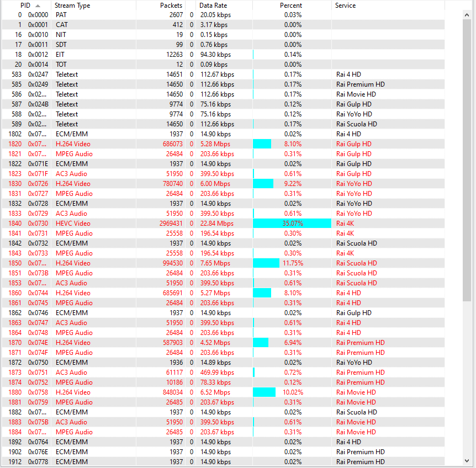Click the vertical scrollbar thumb

467,160
